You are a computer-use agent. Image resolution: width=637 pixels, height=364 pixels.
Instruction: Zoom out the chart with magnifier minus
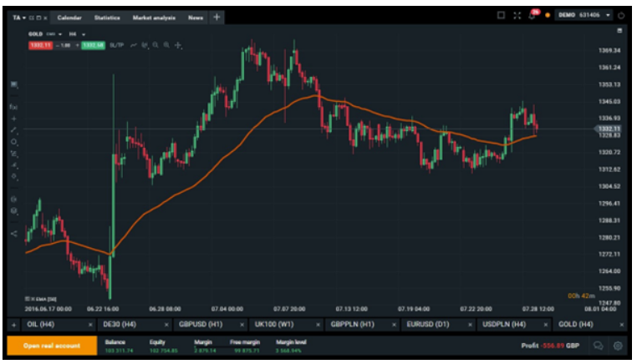click(155, 45)
